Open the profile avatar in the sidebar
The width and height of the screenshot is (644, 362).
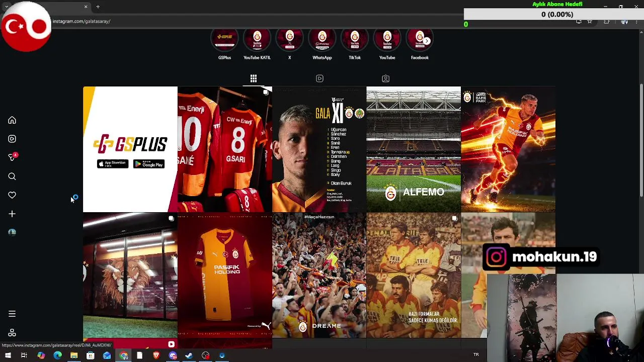tap(12, 232)
